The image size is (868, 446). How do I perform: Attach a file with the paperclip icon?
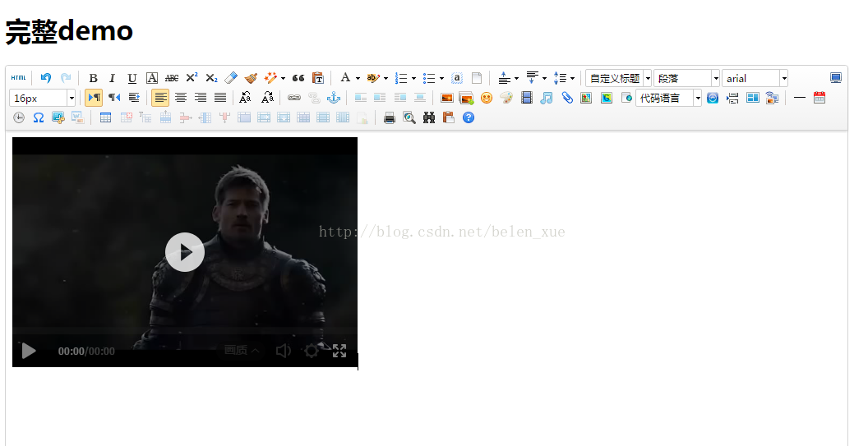567,98
